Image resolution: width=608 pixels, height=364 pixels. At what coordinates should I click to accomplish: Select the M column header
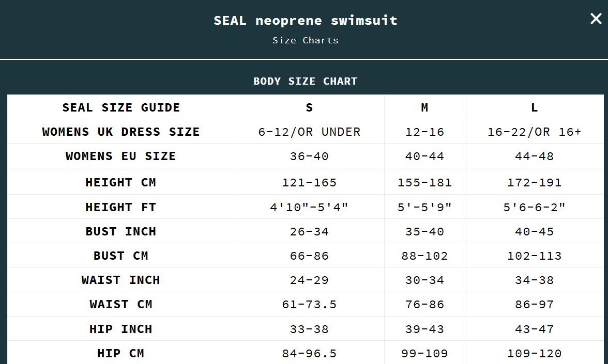pyautogui.click(x=424, y=107)
